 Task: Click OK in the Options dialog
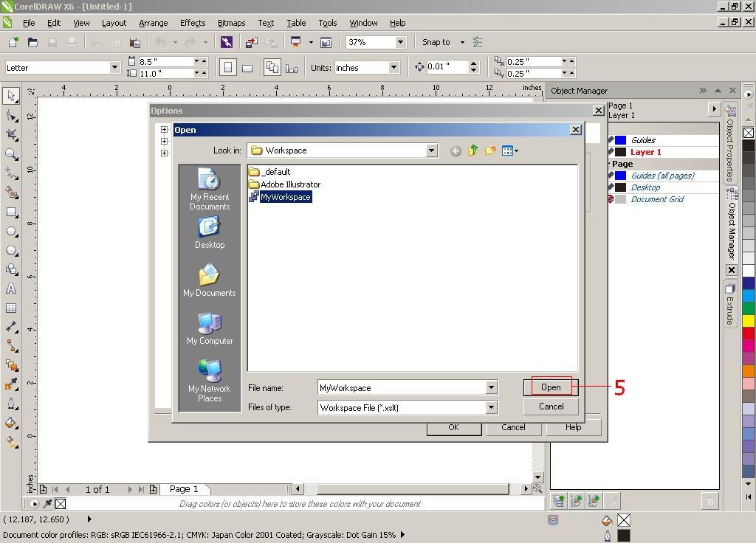tap(454, 427)
